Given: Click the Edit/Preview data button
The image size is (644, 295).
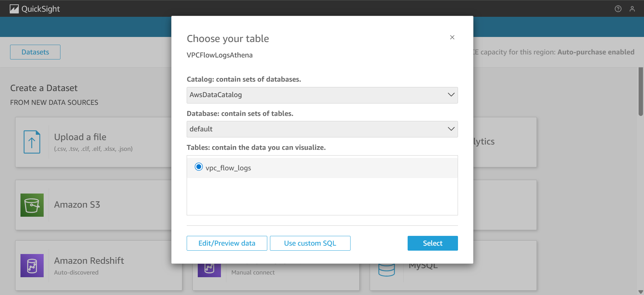Looking at the screenshot, I should coord(227,243).
